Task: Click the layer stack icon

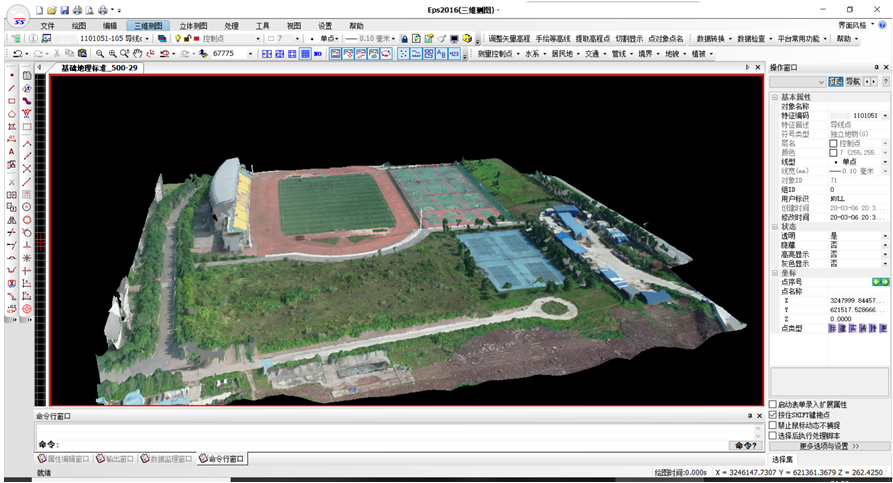Action: (x=162, y=39)
